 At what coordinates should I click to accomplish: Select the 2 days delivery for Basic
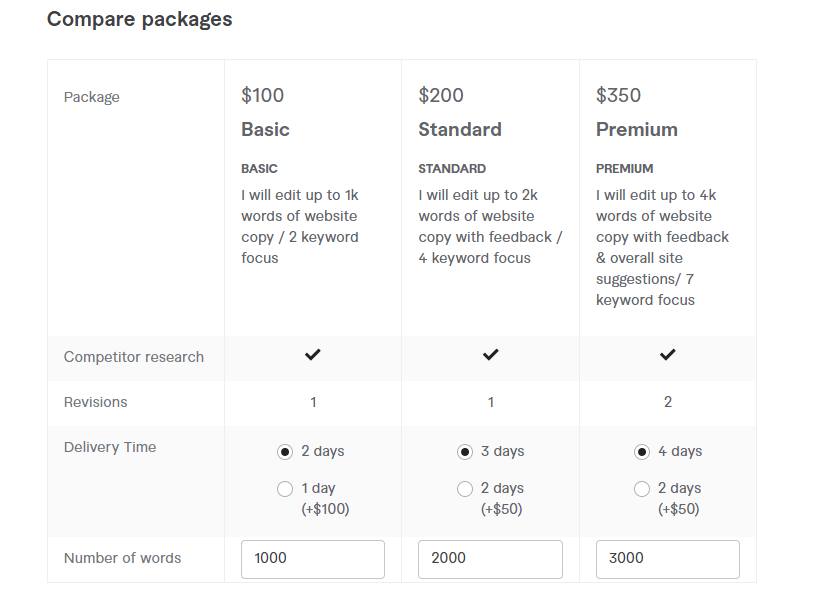point(283,451)
